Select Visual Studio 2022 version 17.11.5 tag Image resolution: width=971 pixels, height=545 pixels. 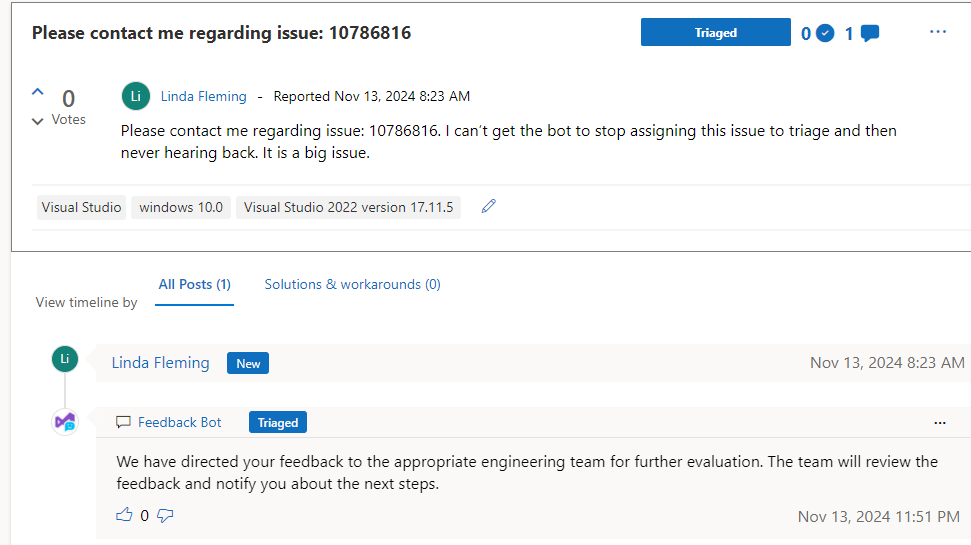pyautogui.click(x=348, y=207)
